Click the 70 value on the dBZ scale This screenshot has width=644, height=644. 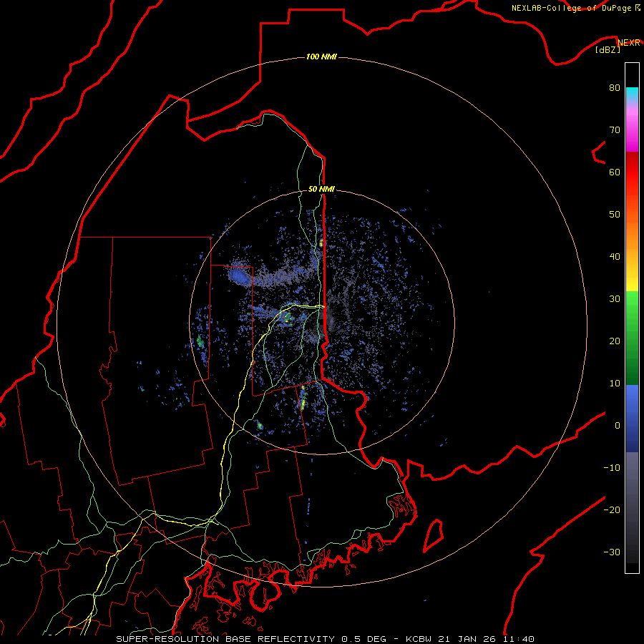click(615, 130)
